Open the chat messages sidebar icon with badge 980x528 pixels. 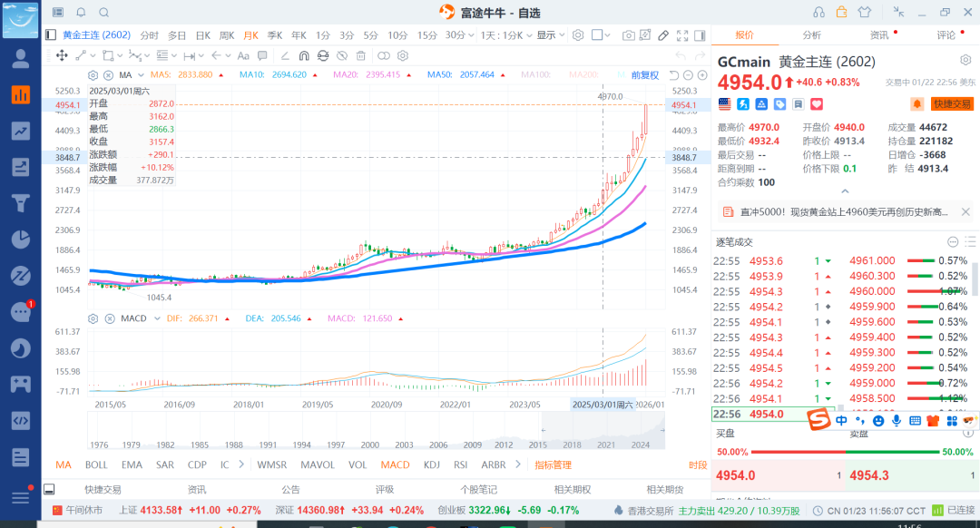[x=21, y=311]
